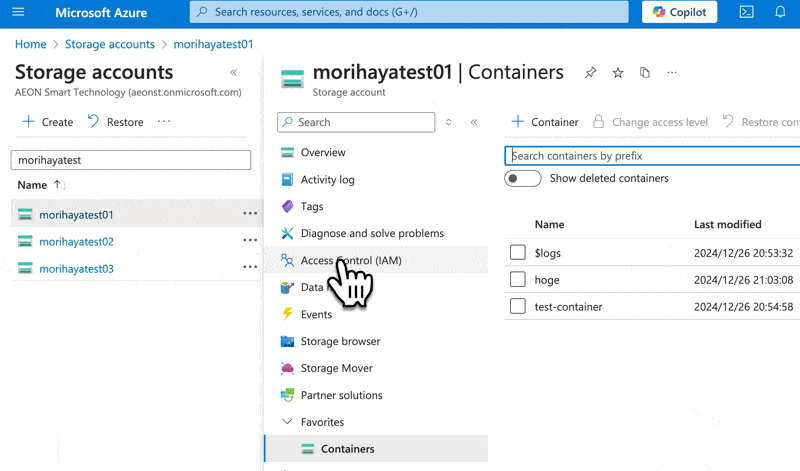
Task: Open more options beside the blade title
Action: (672, 72)
